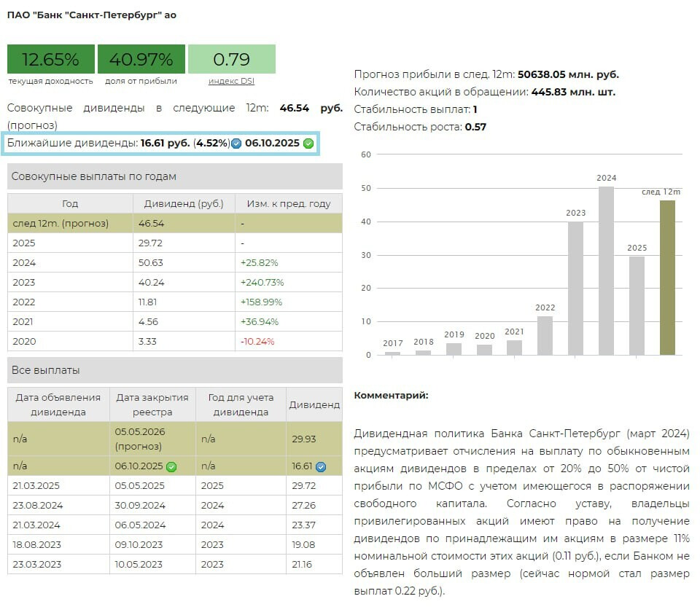Click blue badge icon next to 16.61 in table
Screen dimensions: 700x615
point(321,466)
